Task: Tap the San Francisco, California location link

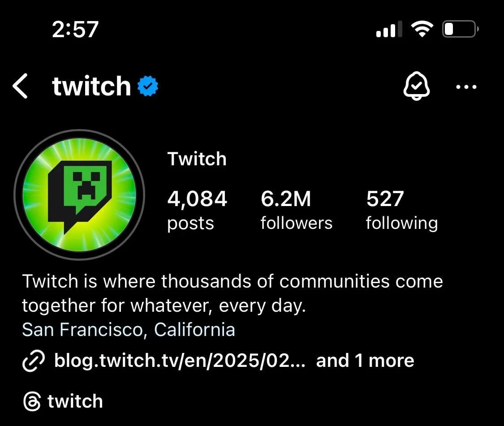Action: click(x=129, y=330)
